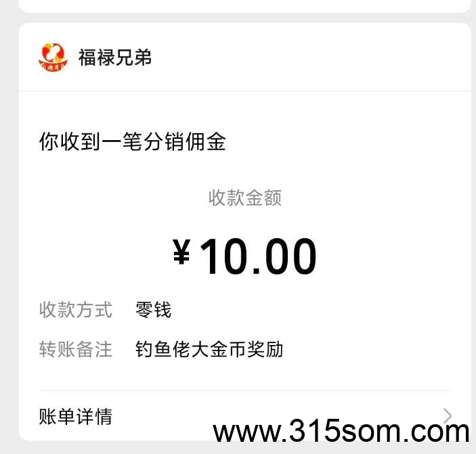The image size is (476, 454).
Task: Tap the 福禄兄弟 account name
Action: [115, 58]
